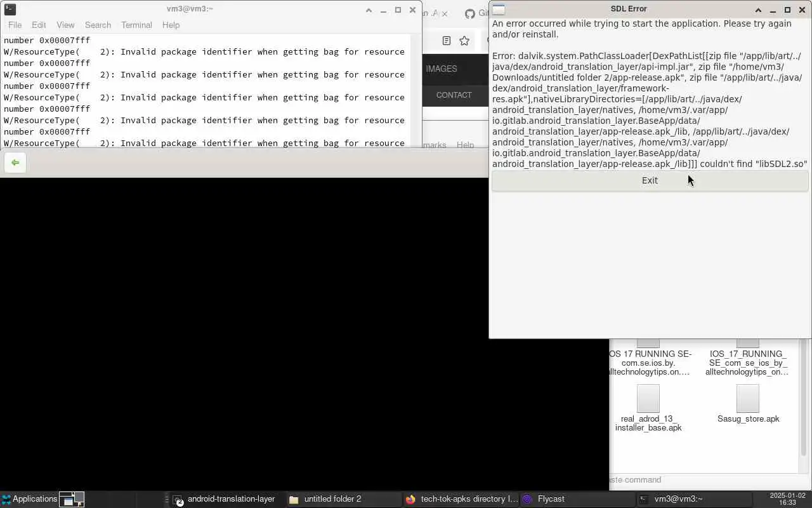812x508 pixels.
Task: Click the terminal output text area
Action: point(204,91)
